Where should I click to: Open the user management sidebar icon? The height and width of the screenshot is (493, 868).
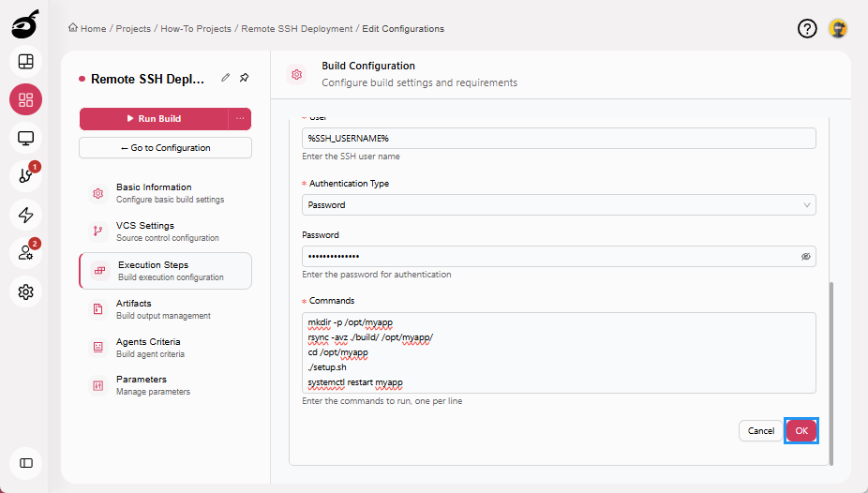[x=26, y=253]
